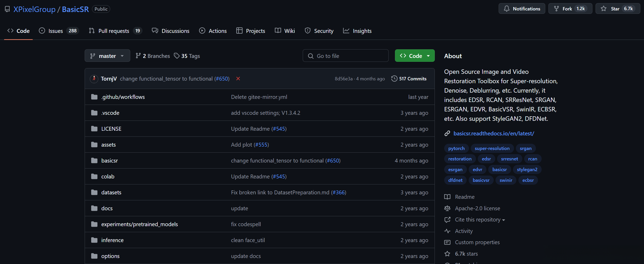Switch to the Issues tab
The image size is (644, 264).
tap(55, 31)
